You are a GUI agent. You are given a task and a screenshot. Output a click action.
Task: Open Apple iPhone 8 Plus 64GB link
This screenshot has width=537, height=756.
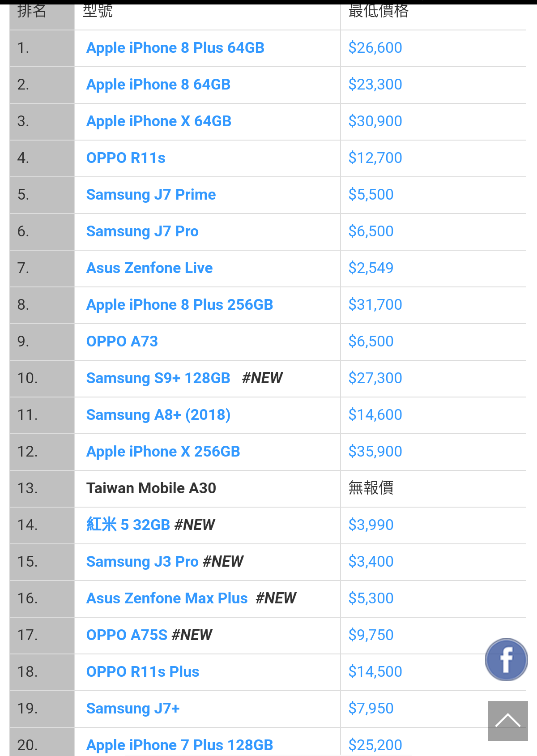click(x=175, y=48)
